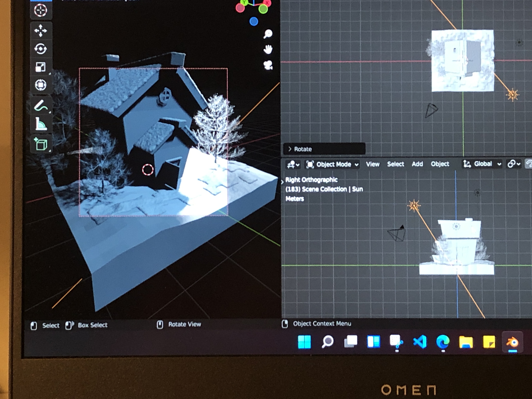The image size is (532, 399).
Task: Toggle the camera view icon
Action: [268, 65]
